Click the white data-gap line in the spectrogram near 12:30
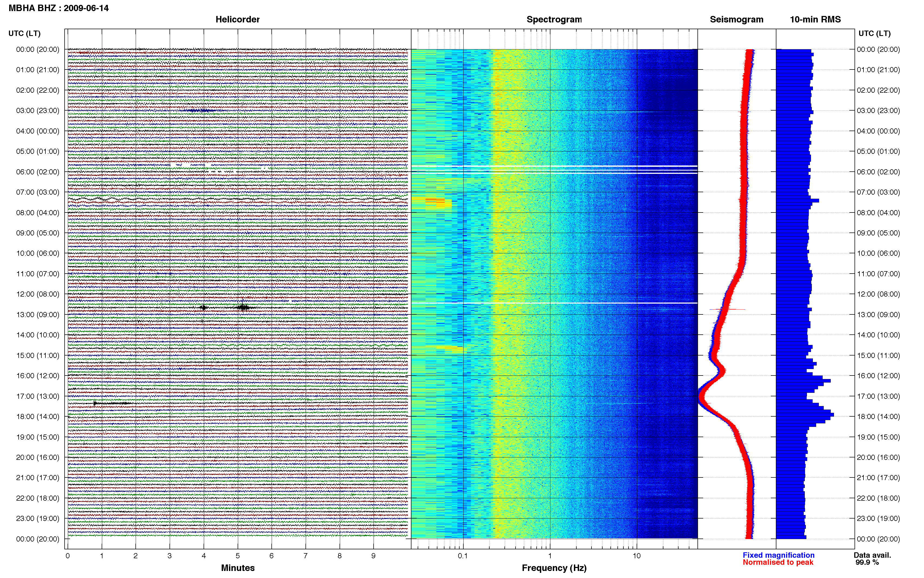The image size is (924, 578). (x=554, y=303)
